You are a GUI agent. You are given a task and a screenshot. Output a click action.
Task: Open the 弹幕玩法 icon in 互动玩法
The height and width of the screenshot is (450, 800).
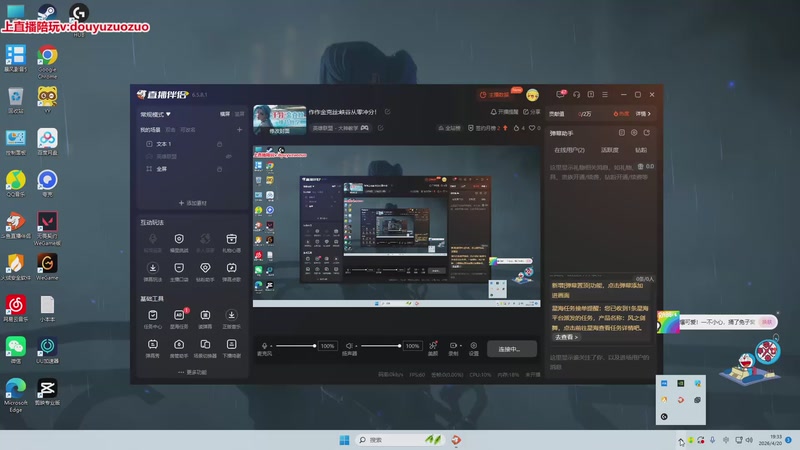153,268
